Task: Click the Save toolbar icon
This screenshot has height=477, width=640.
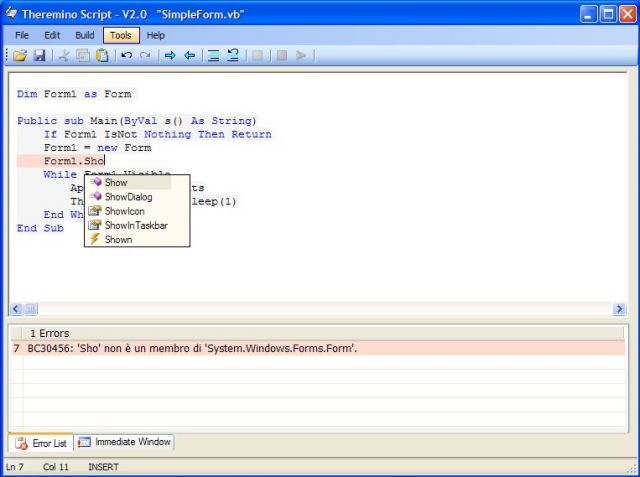Action: 40,56
